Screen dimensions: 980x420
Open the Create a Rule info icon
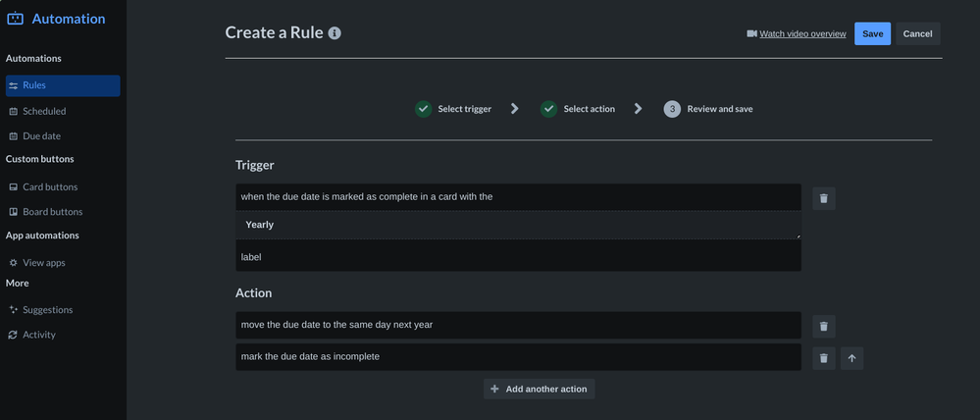[x=335, y=33]
